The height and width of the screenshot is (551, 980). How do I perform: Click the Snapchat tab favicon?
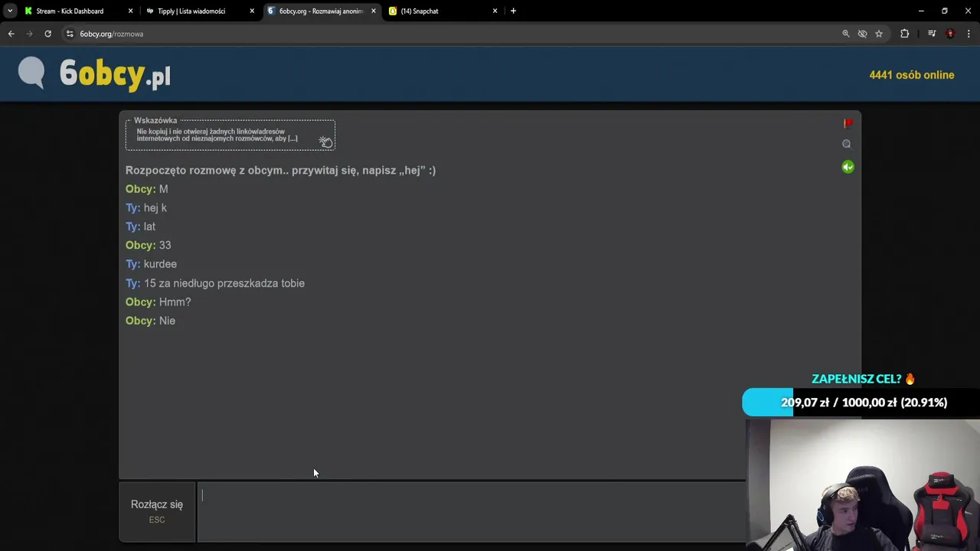point(393,11)
